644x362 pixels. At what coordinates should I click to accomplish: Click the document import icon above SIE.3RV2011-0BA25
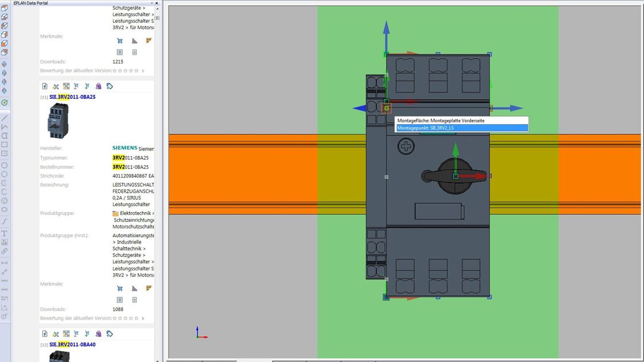[x=45, y=86]
